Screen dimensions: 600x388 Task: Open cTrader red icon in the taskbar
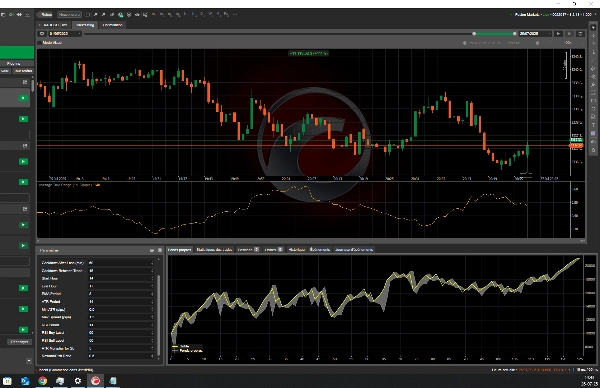pyautogui.click(x=95, y=381)
